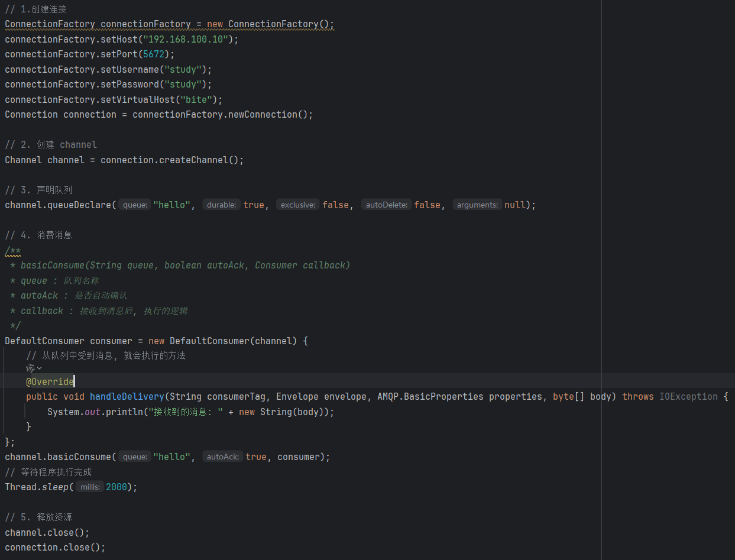Click the '// 等待程序执行完成' comment
This screenshot has width=735, height=560.
[48, 472]
